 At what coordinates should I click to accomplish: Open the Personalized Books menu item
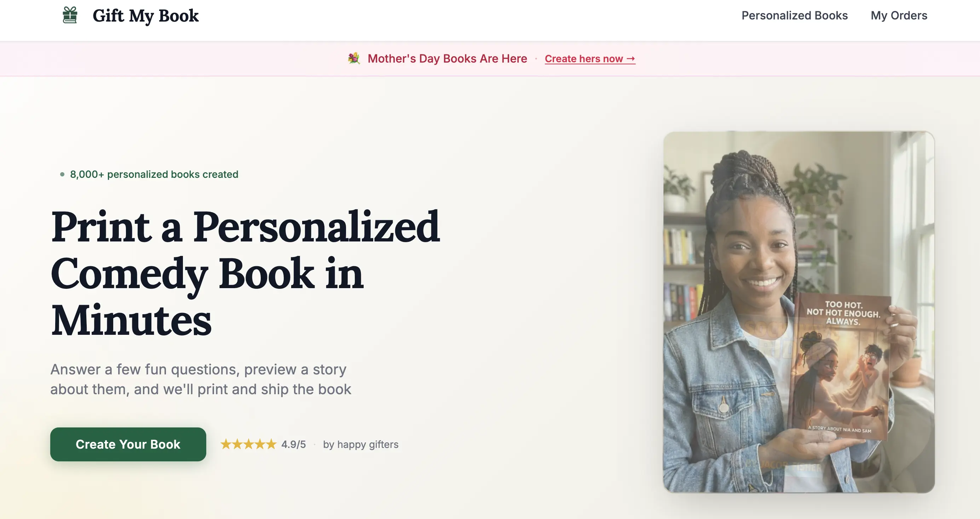794,16
